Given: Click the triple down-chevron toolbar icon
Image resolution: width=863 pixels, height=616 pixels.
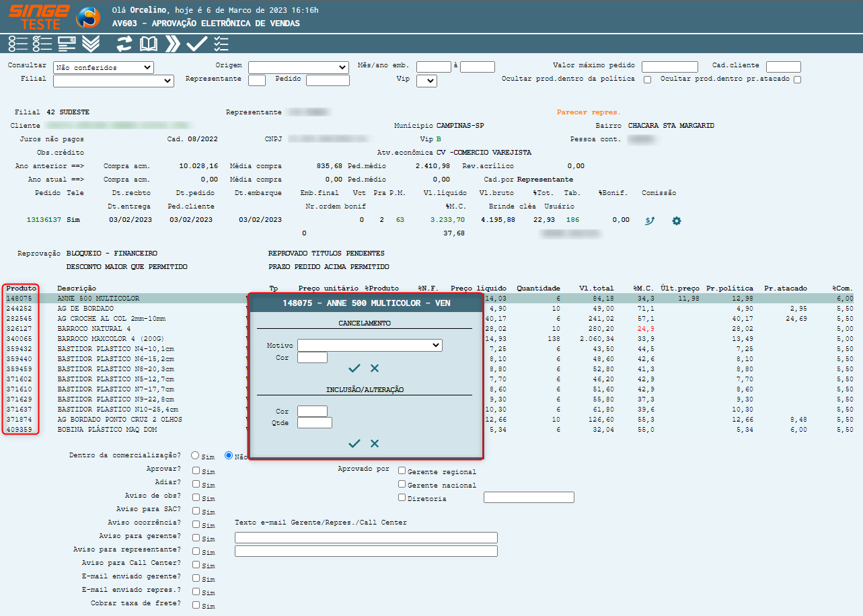Looking at the screenshot, I should coord(91,44).
